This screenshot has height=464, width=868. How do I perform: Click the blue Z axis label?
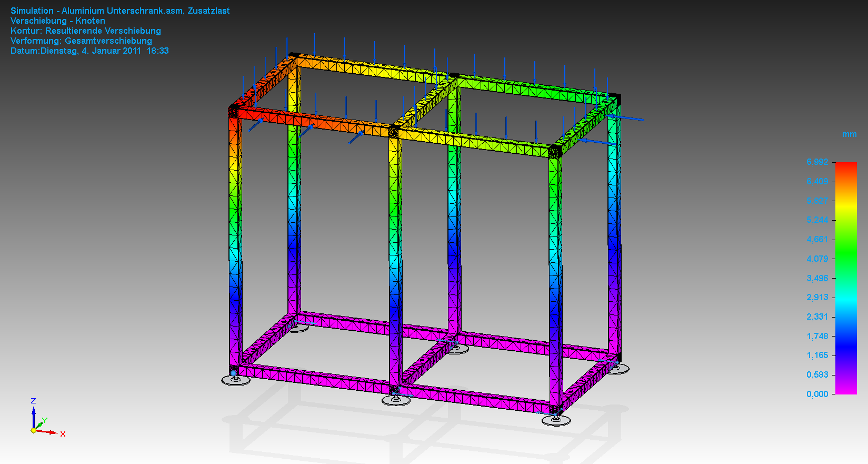(x=33, y=401)
